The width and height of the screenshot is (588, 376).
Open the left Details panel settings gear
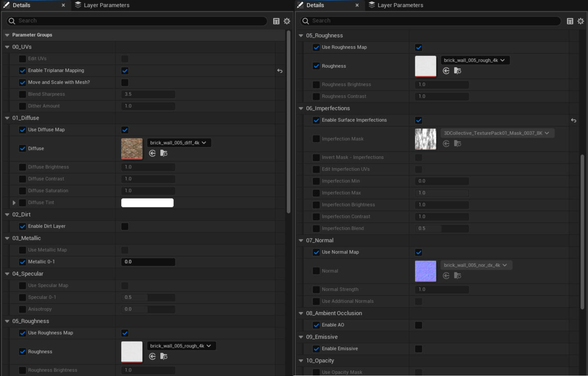click(x=287, y=21)
